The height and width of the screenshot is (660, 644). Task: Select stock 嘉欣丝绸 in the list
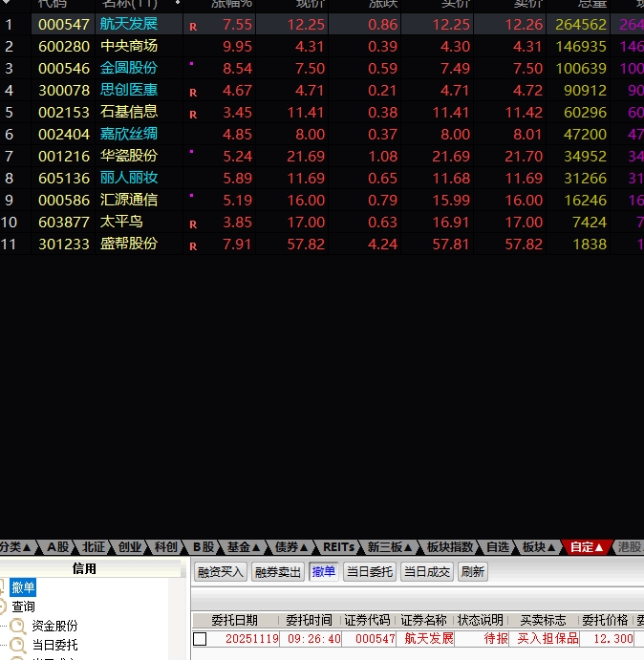(x=128, y=134)
